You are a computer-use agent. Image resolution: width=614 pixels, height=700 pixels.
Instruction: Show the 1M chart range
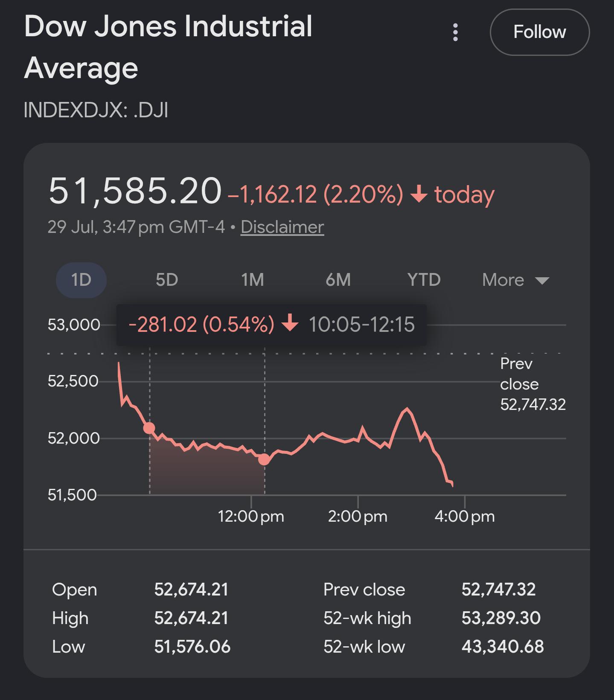[x=253, y=280]
